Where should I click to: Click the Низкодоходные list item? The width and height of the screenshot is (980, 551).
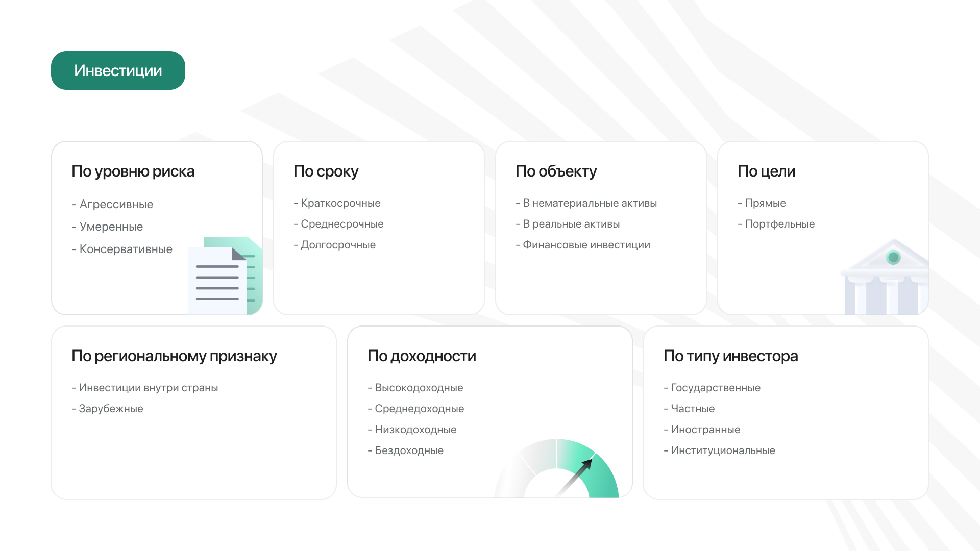coord(412,430)
